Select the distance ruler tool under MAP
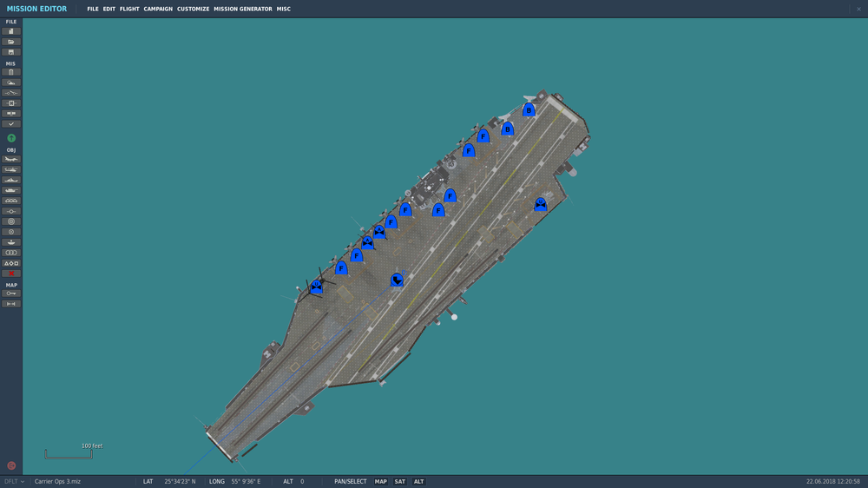 pos(11,304)
